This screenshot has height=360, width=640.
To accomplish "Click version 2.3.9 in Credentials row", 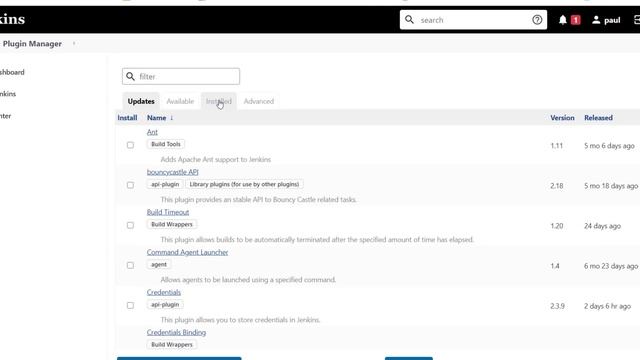I will [558, 306].
